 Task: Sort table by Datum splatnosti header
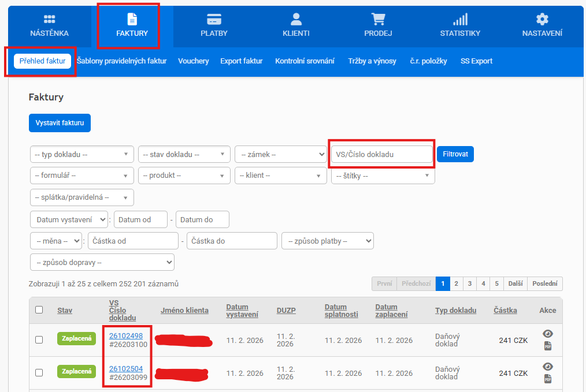coord(341,311)
